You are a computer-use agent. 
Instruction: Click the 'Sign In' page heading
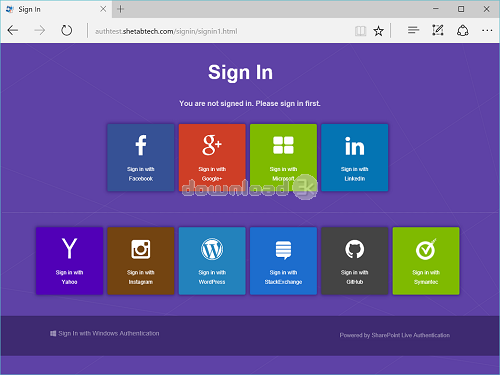[x=240, y=72]
